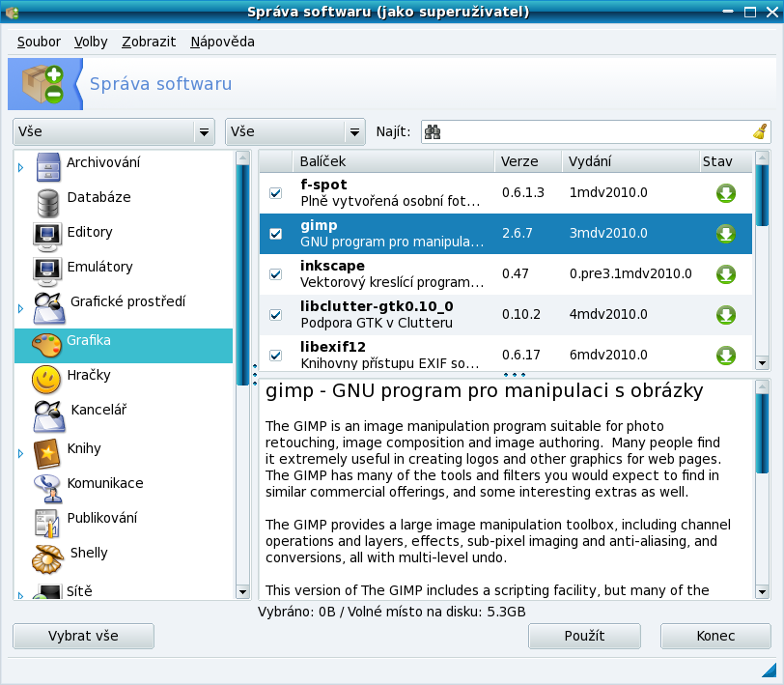Image resolution: width=784 pixels, height=685 pixels.
Task: Click the Grafické prostředí icon
Action: (49, 307)
